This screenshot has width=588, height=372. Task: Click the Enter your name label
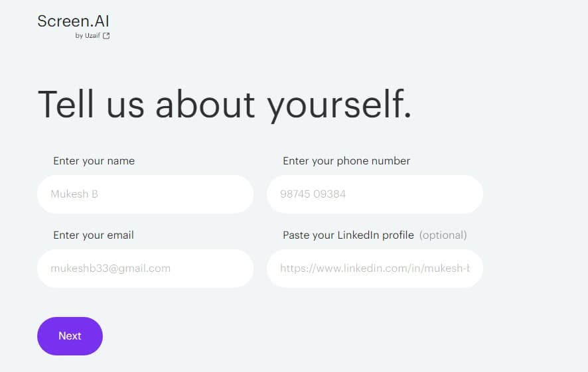(x=94, y=161)
